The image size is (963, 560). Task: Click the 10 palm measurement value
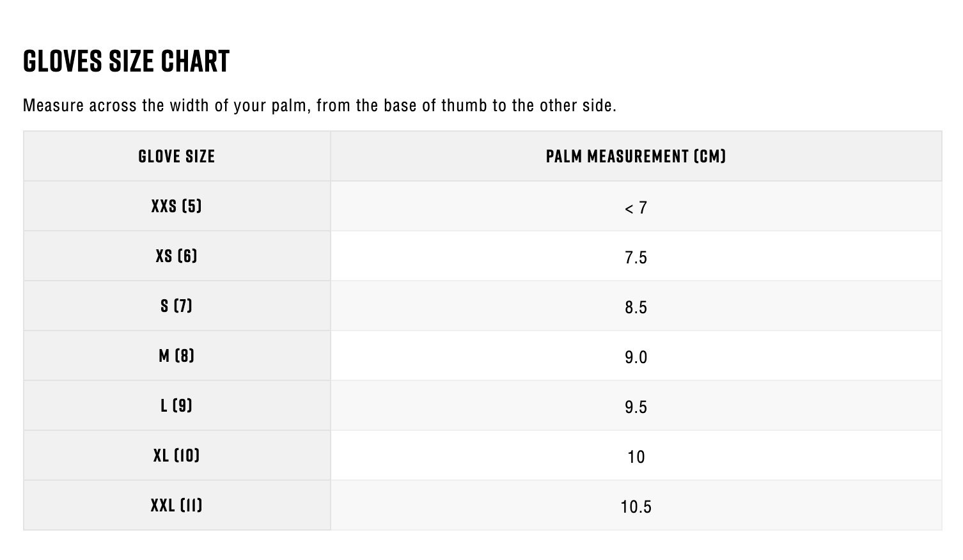click(636, 457)
